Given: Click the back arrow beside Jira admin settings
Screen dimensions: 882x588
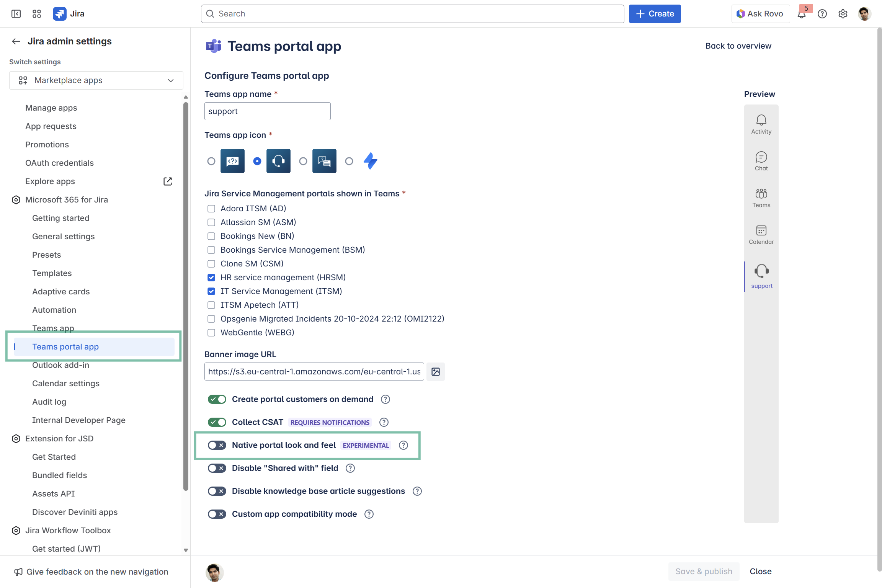Looking at the screenshot, I should tap(16, 41).
